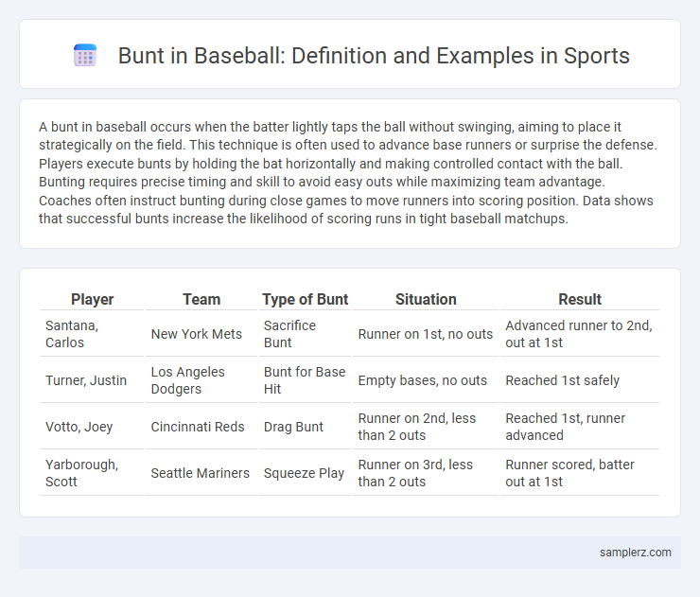The width and height of the screenshot is (700, 597).
Task: Select the 'Result' column header
Action: (x=580, y=299)
